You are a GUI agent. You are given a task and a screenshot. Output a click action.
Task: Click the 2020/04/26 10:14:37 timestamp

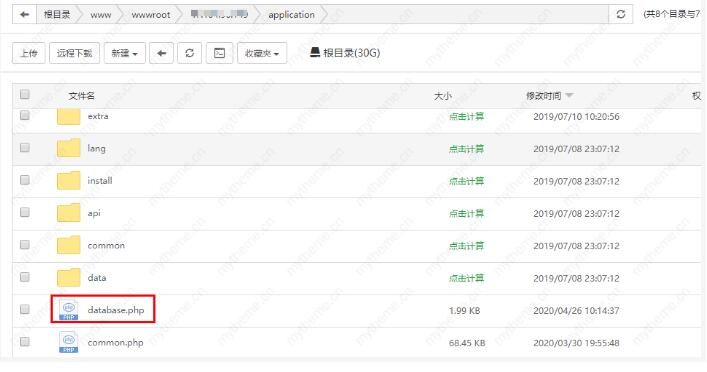pos(576,311)
